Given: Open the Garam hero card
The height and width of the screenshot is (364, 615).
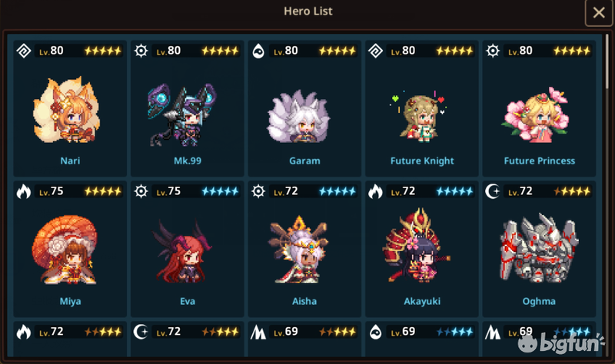Looking at the screenshot, I should [x=304, y=108].
